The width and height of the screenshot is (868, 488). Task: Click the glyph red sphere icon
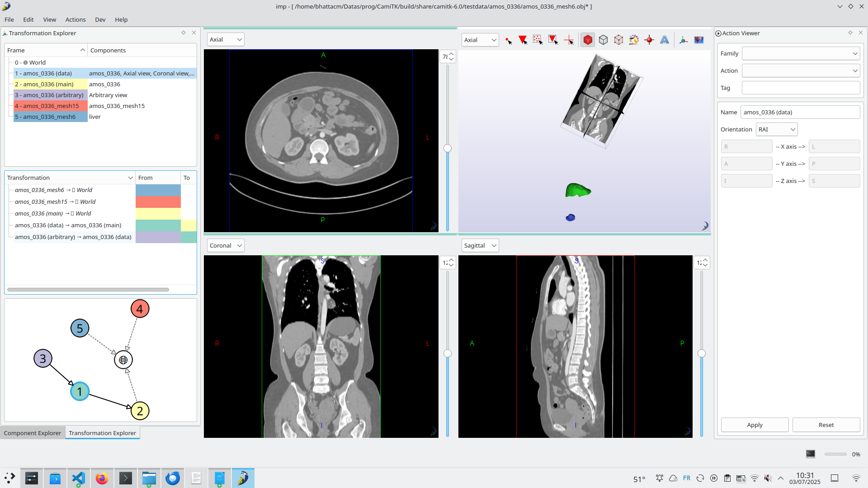click(x=649, y=40)
